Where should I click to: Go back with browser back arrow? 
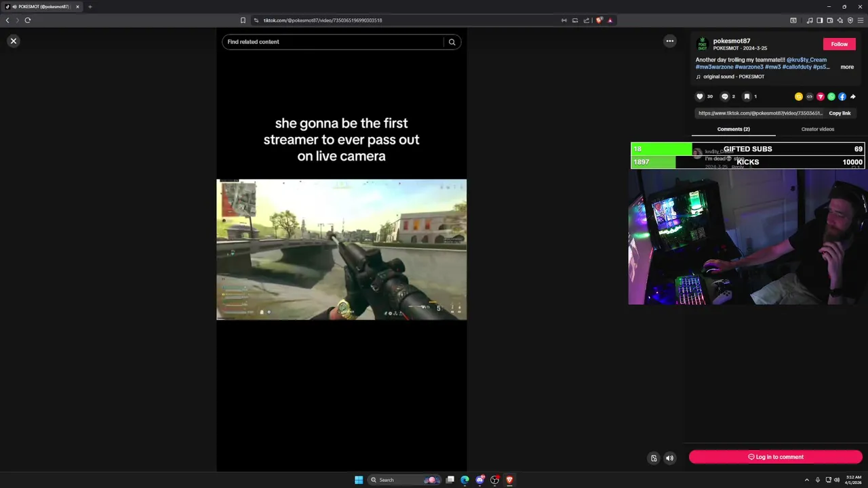[7, 20]
